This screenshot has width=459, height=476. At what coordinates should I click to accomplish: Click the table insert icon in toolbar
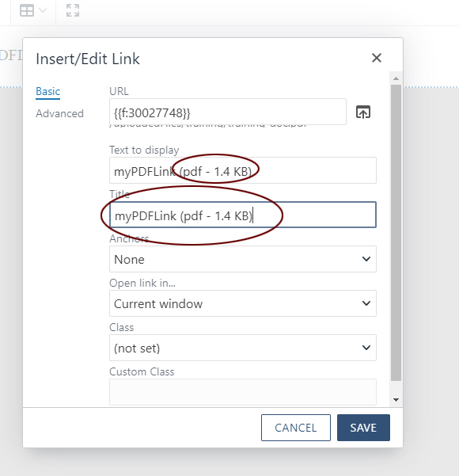click(27, 10)
